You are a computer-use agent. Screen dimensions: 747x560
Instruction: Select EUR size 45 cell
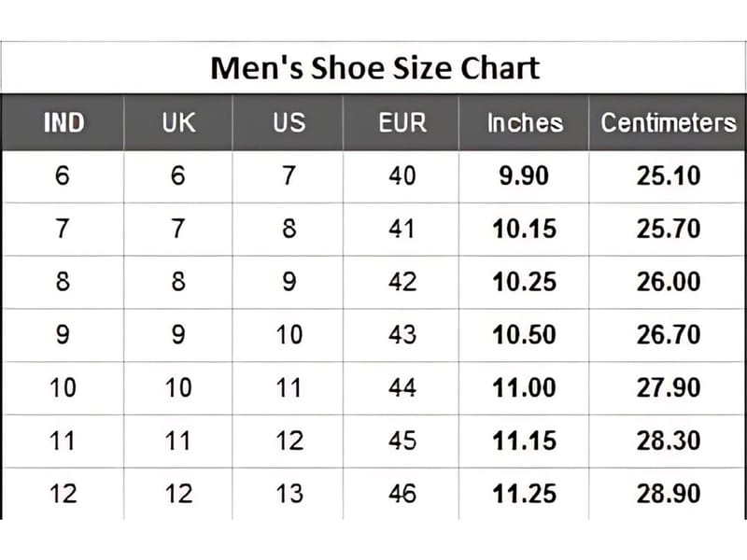(402, 440)
